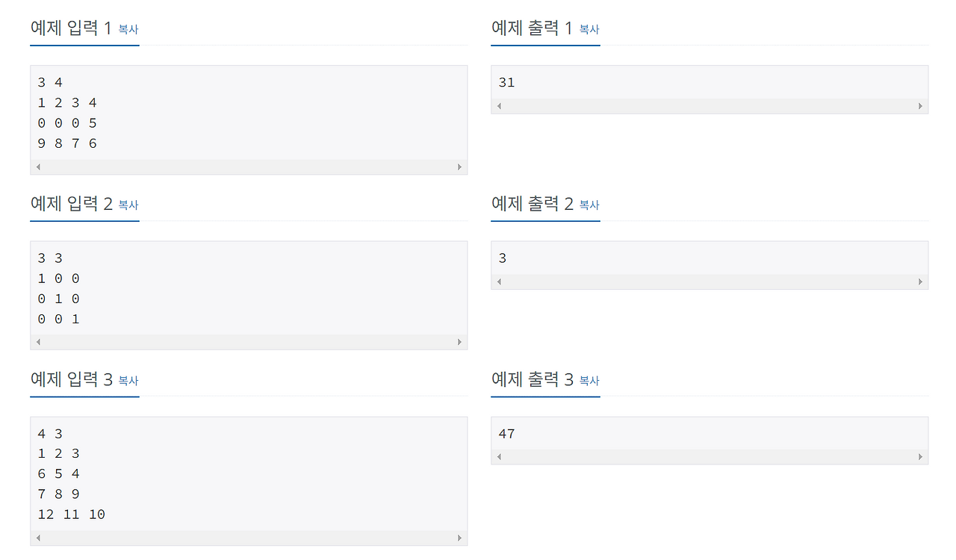Click the right scroll arrow on 예제 입력 1

460,167
